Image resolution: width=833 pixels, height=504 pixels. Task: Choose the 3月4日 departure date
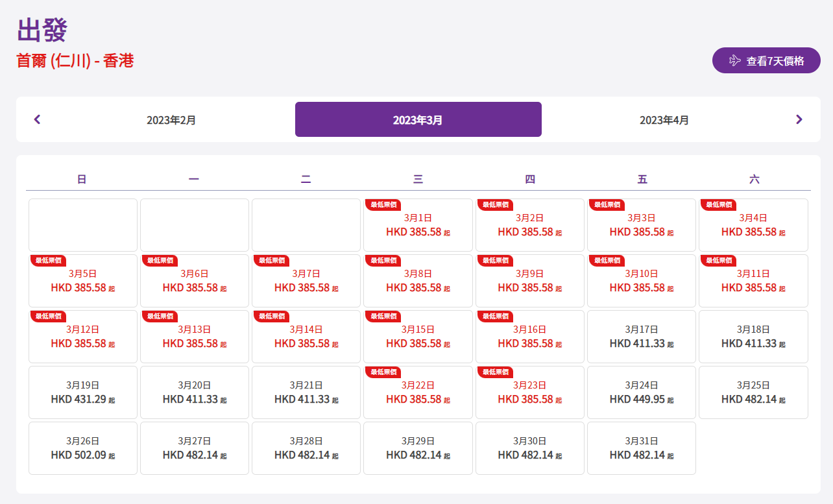coord(753,226)
